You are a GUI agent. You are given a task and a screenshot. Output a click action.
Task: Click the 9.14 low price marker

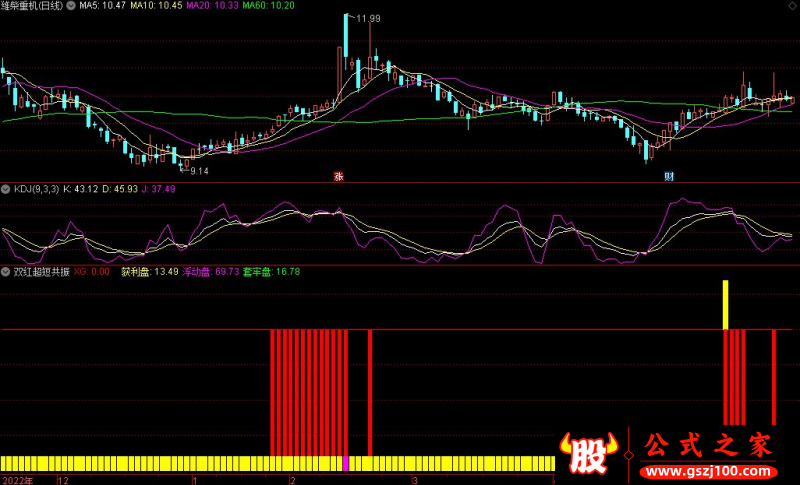click(198, 171)
